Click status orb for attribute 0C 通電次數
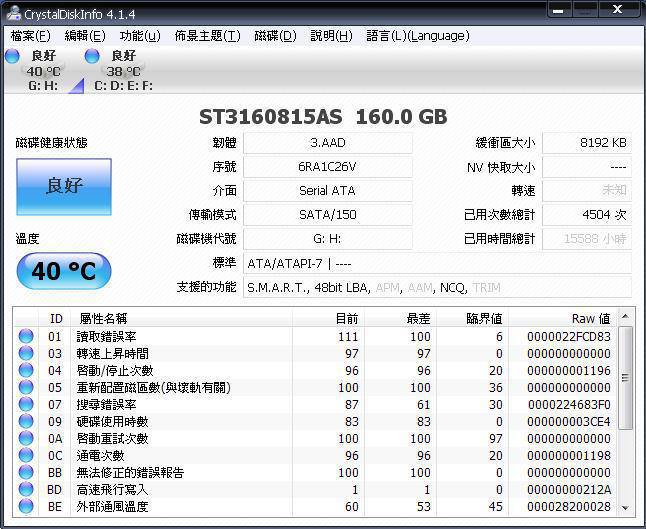Viewport: 646px width, 529px height. pyautogui.click(x=26, y=455)
